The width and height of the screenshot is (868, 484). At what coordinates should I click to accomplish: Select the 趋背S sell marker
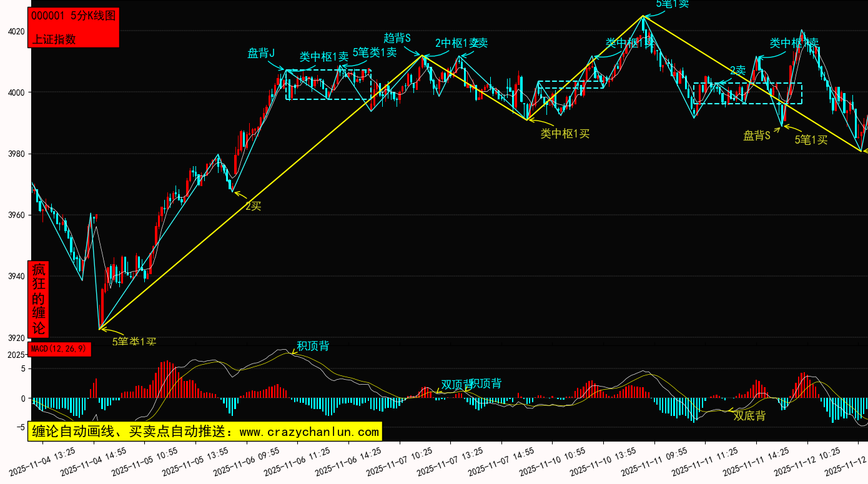397,38
